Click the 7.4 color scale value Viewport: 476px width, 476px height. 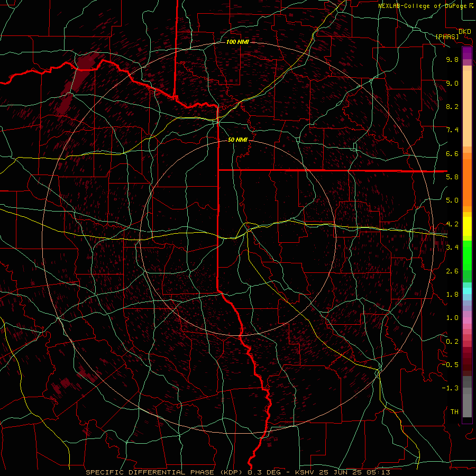tap(452, 130)
